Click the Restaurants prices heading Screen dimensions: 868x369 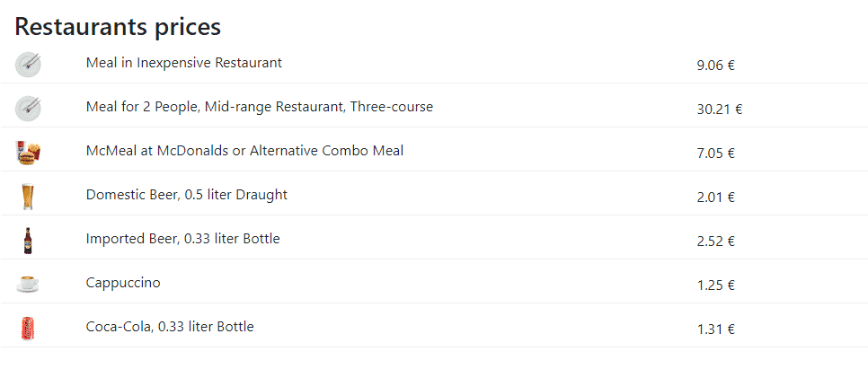(118, 27)
